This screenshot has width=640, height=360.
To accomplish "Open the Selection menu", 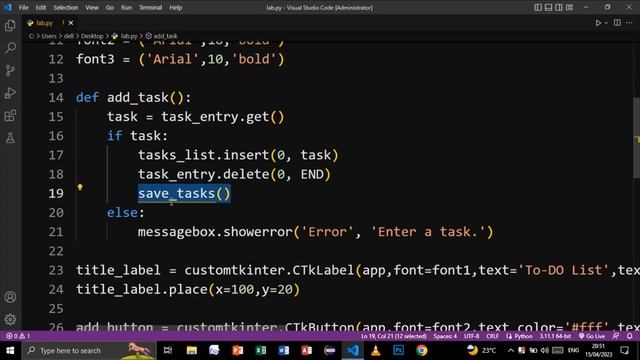I will pyautogui.click(x=65, y=7).
